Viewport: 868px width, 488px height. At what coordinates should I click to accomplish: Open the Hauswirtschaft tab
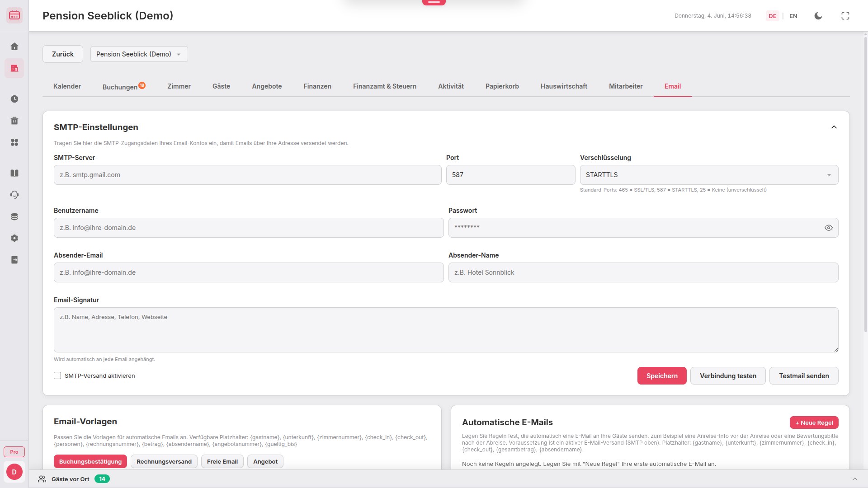[564, 86]
